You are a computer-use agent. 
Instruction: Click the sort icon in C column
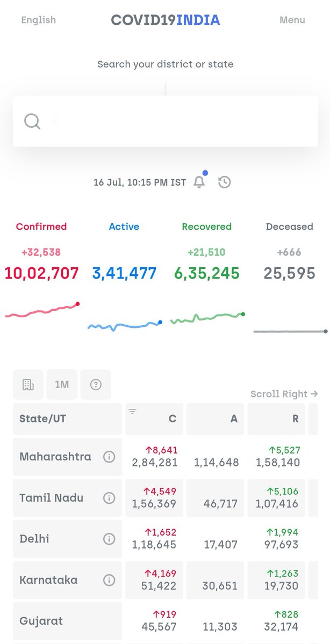pos(132,412)
